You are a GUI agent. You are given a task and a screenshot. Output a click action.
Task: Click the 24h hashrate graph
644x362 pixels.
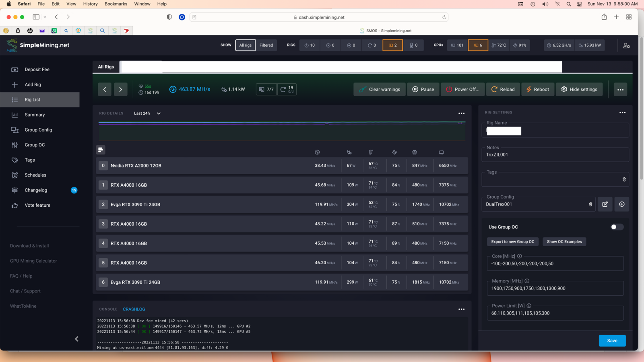click(282, 131)
